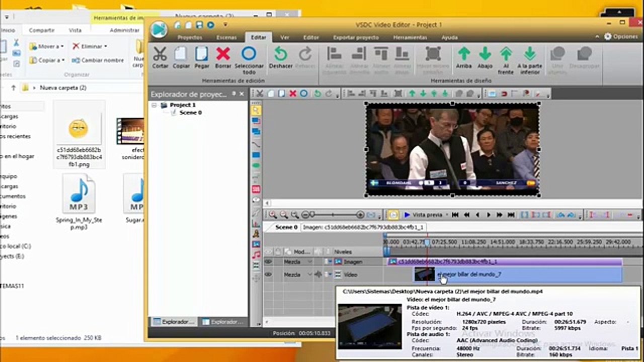This screenshot has width=644, height=362.
Task: Select the green ellipse shape tool
Action: pyautogui.click(x=256, y=166)
